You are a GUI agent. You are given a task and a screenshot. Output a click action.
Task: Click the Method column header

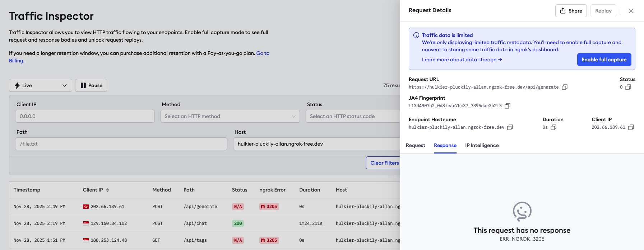(x=162, y=190)
